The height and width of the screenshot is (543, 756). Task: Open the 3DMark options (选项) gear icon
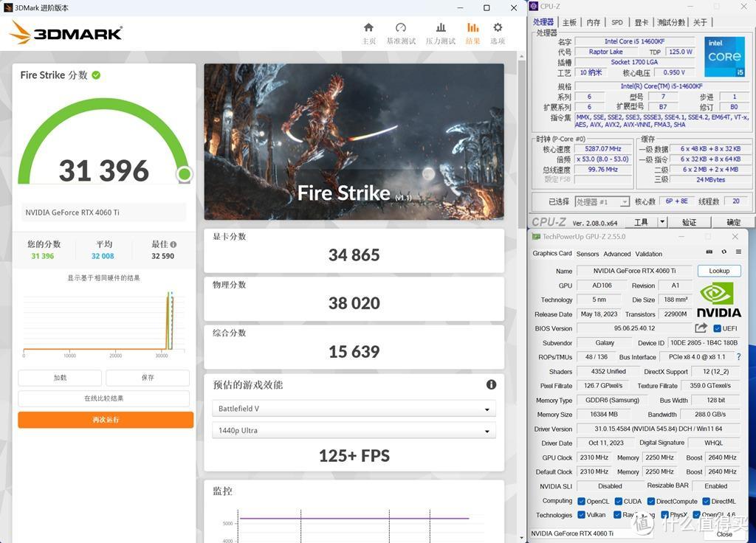(x=498, y=27)
